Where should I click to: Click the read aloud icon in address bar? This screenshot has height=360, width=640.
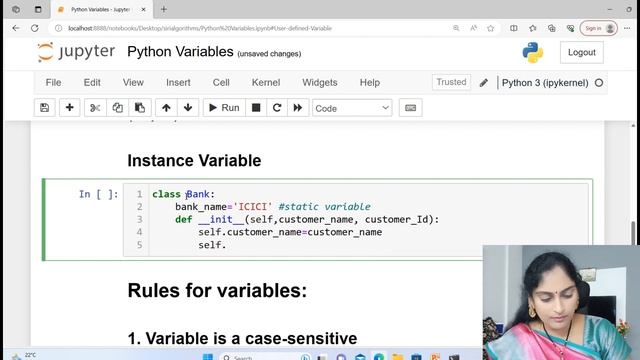coord(473,28)
